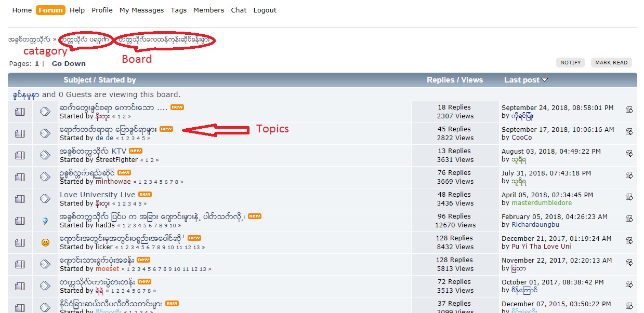Click message icon in the KTV topic row

pyautogui.click(x=45, y=155)
